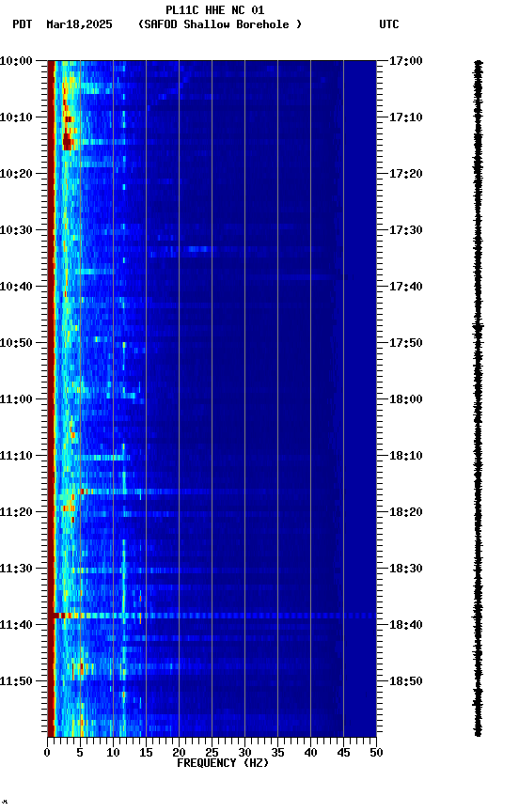Click the 18:40 UTC time label
519x812 pixels.
pos(406,625)
